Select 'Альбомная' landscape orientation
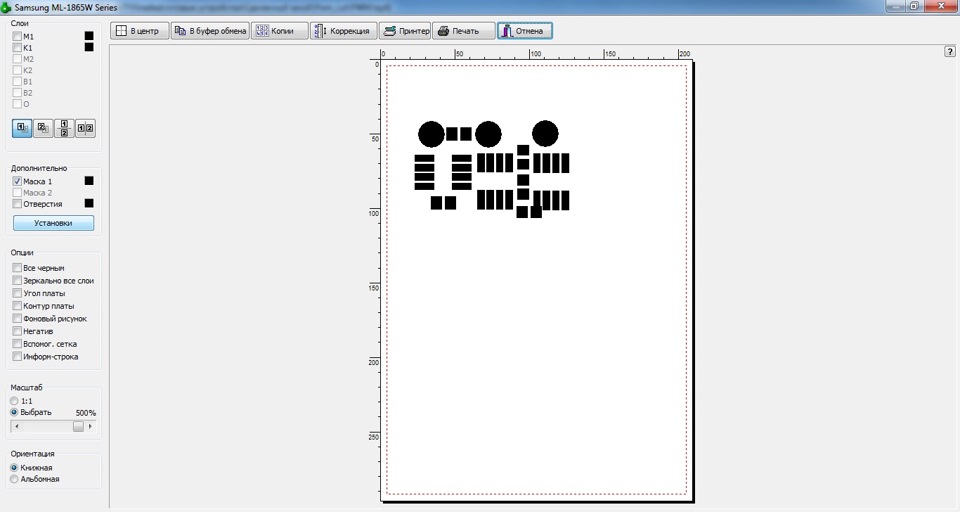Screen dimensions: 960x512 click(x=14, y=479)
